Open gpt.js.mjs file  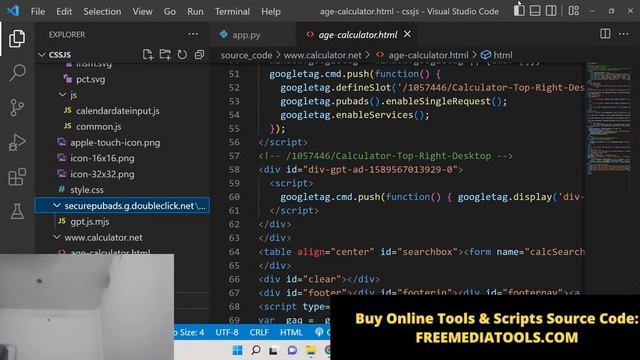click(89, 222)
